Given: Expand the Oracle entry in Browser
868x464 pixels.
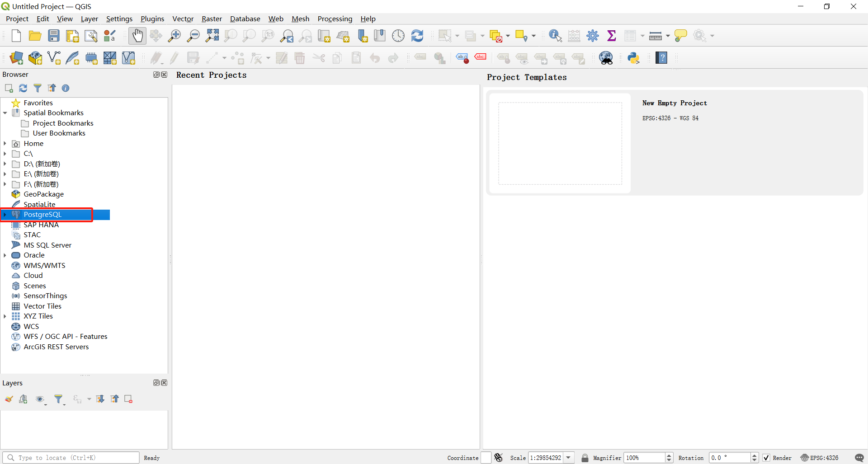Looking at the screenshot, I should (5, 255).
